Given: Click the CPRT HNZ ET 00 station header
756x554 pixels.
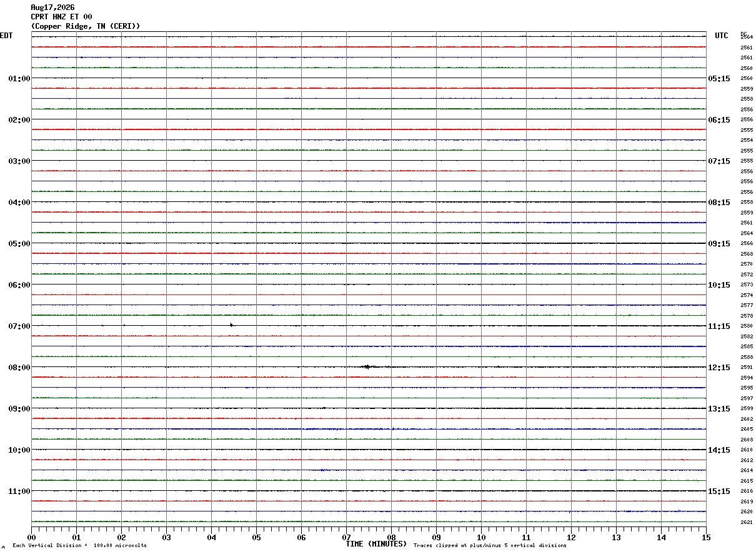Looking at the screenshot, I should click(61, 17).
